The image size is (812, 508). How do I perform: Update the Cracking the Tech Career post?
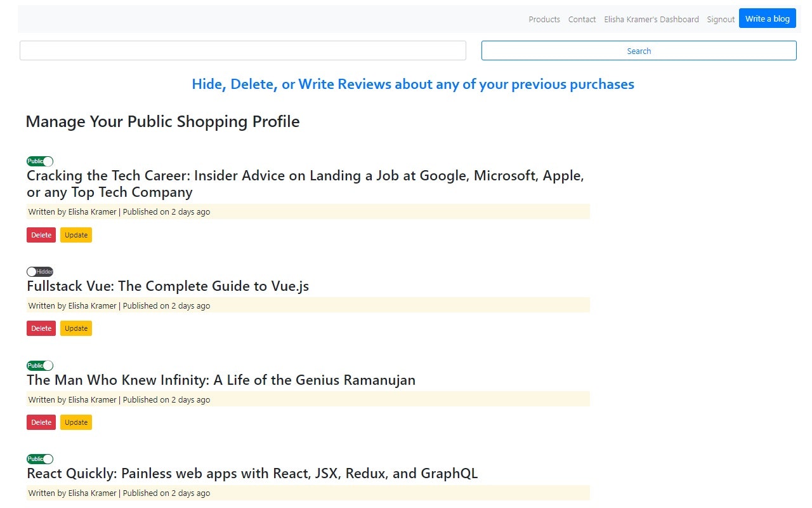click(x=75, y=234)
